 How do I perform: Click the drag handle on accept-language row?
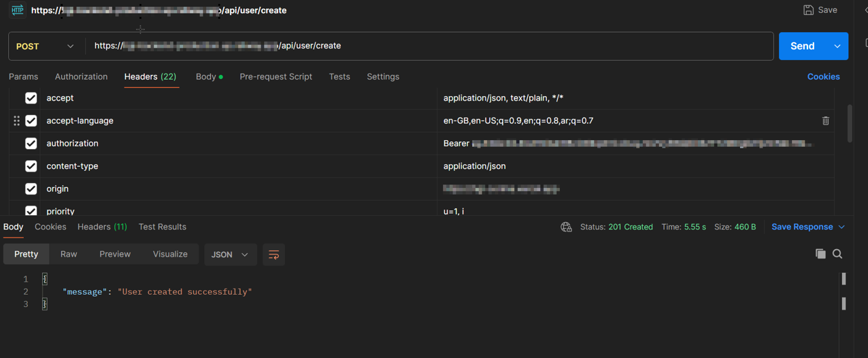[x=16, y=120]
